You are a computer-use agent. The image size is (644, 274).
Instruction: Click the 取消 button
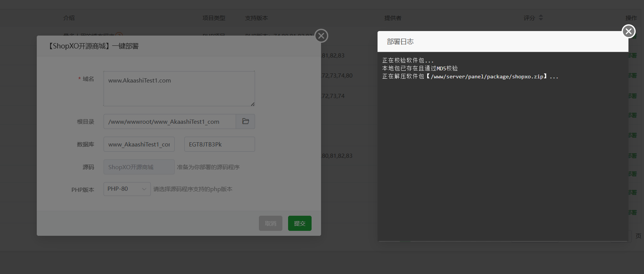coord(271,223)
